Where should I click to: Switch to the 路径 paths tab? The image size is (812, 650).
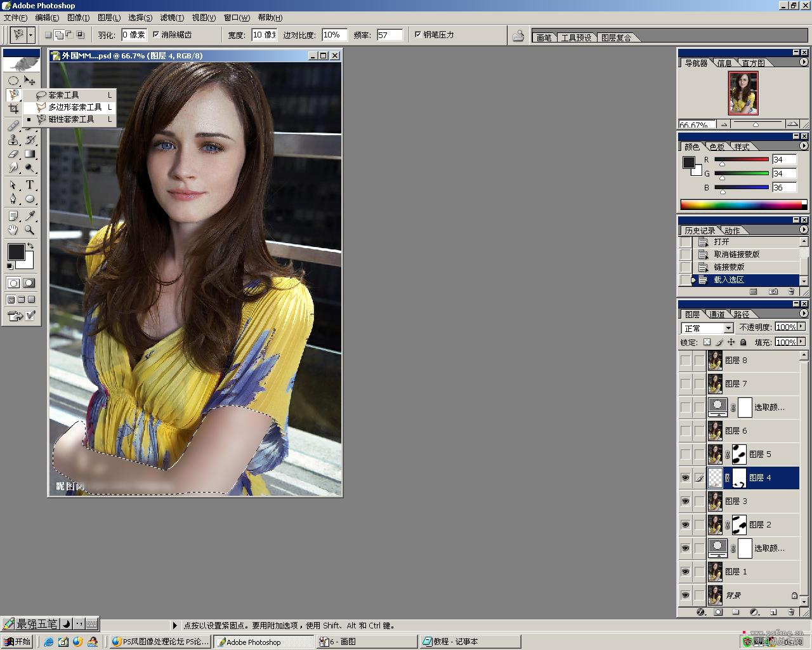742,314
